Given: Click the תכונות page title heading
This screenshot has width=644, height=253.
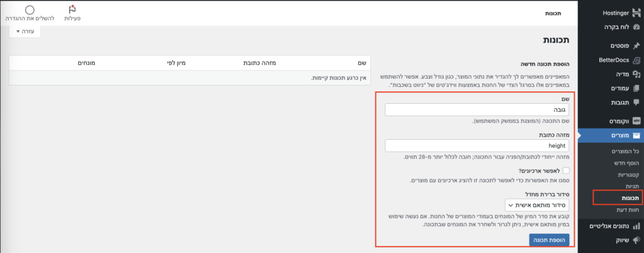Looking at the screenshot, I should [557, 40].
